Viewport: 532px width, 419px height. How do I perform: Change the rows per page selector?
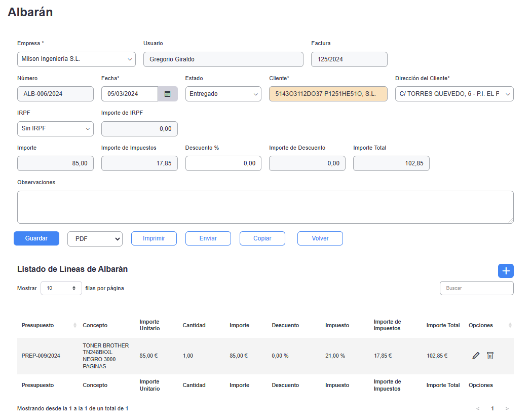coord(61,288)
